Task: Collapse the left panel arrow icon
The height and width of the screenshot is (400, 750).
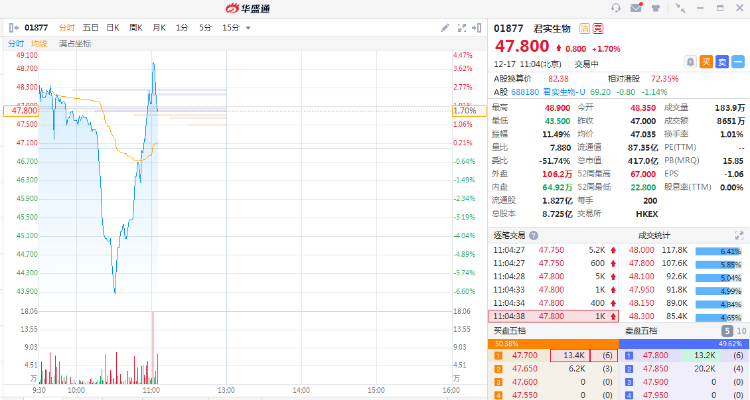Action: click(13, 28)
